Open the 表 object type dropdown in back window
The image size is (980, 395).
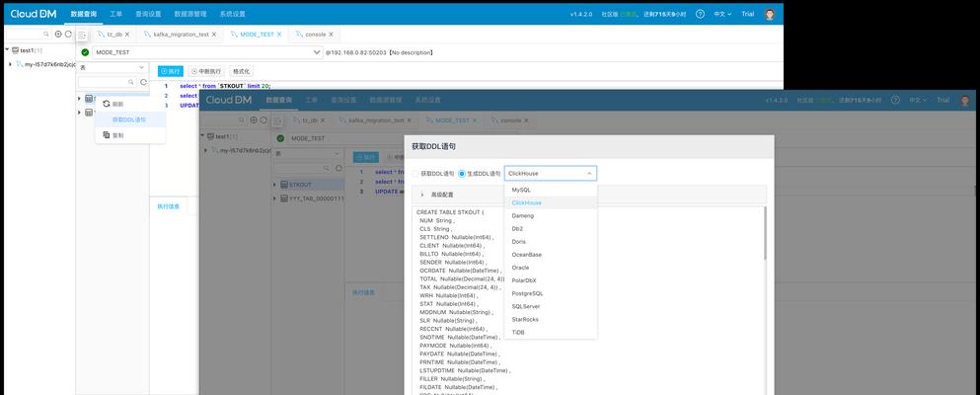[113, 67]
